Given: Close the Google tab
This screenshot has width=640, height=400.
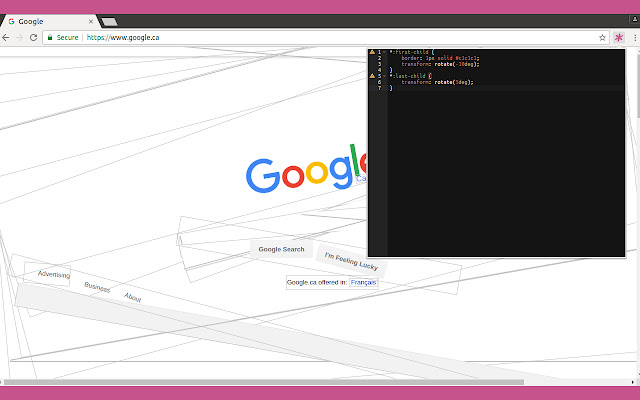Looking at the screenshot, I should tap(91, 22).
